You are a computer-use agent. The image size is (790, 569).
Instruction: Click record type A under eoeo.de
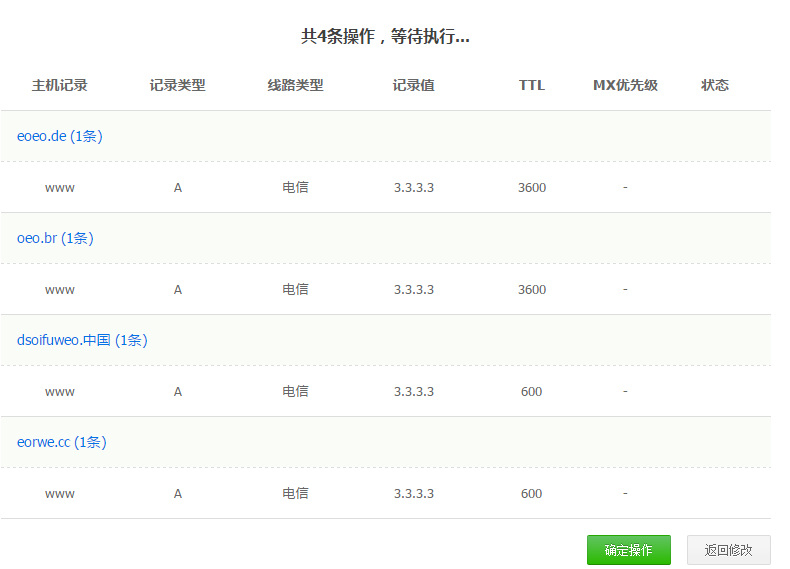point(178,187)
